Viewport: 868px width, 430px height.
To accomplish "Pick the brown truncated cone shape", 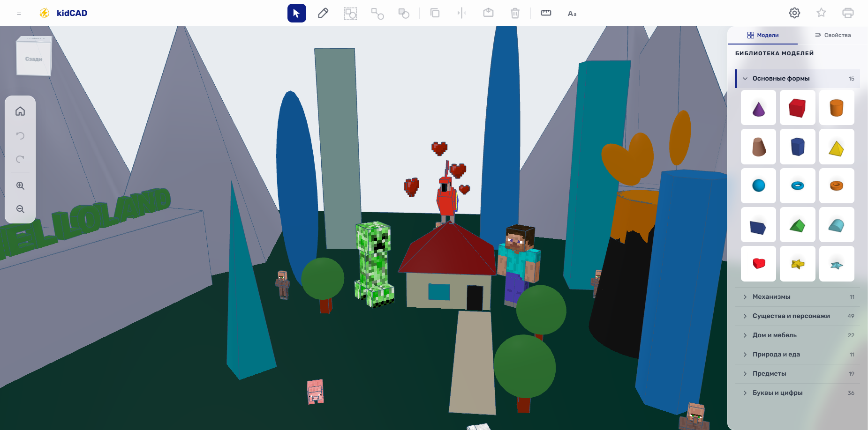I will [758, 147].
